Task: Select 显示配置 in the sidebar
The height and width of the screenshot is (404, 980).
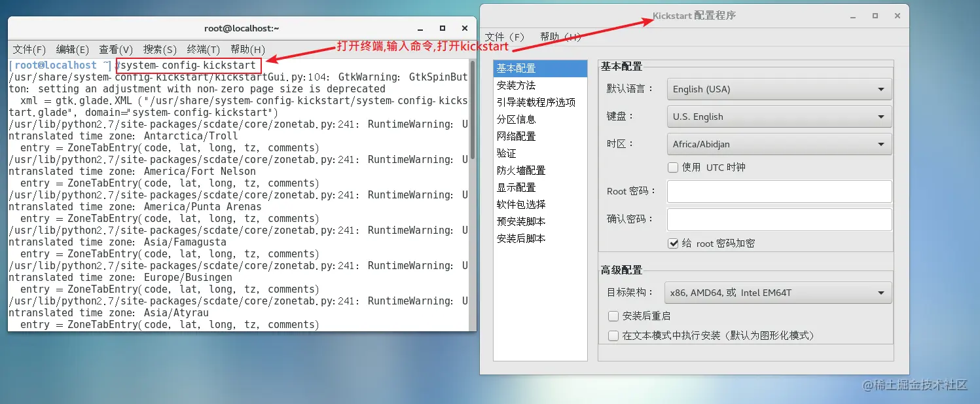Action: click(518, 187)
